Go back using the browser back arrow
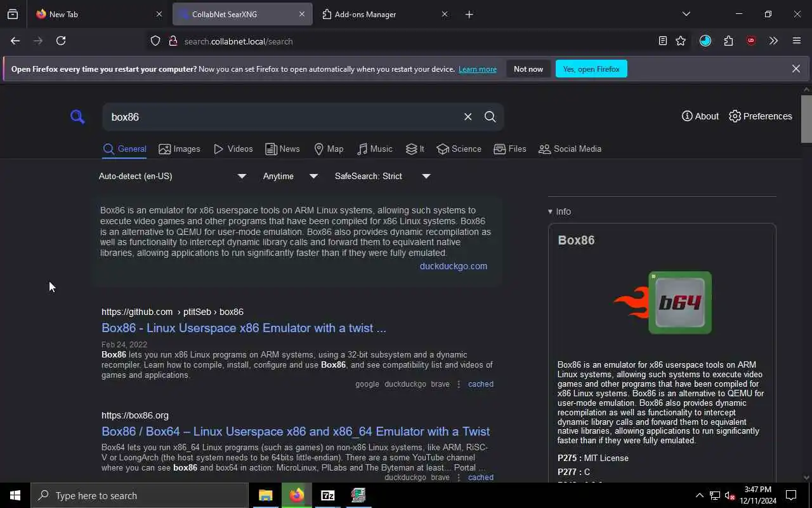812x508 pixels. 15,41
